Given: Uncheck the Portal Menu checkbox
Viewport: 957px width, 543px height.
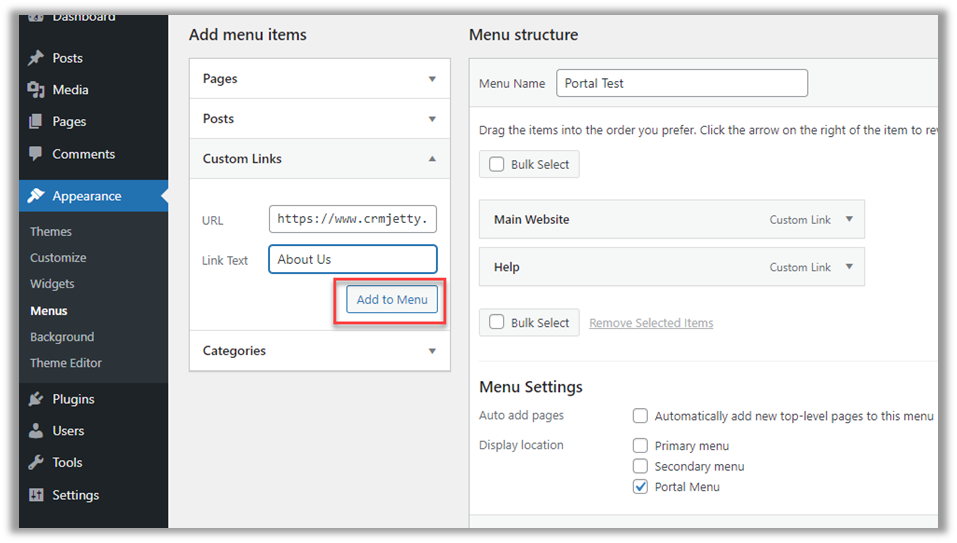Looking at the screenshot, I should (640, 487).
